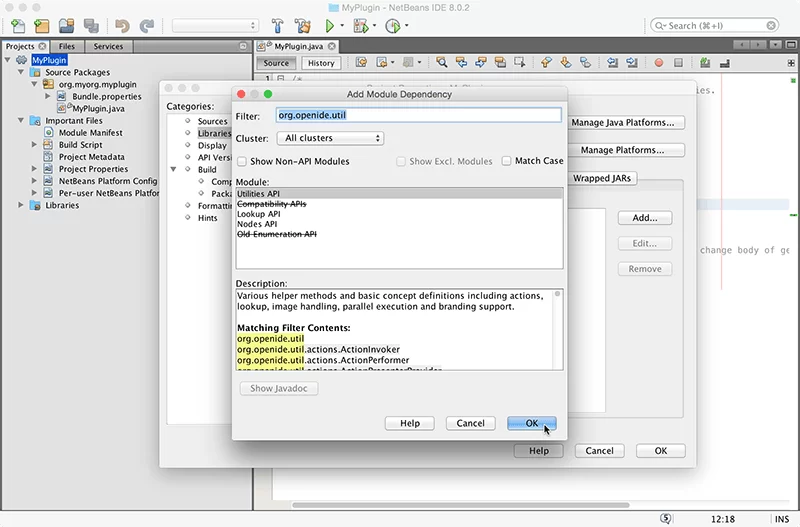Clear the search field with x icon
Screen dimensions: 800x527
[771, 25]
